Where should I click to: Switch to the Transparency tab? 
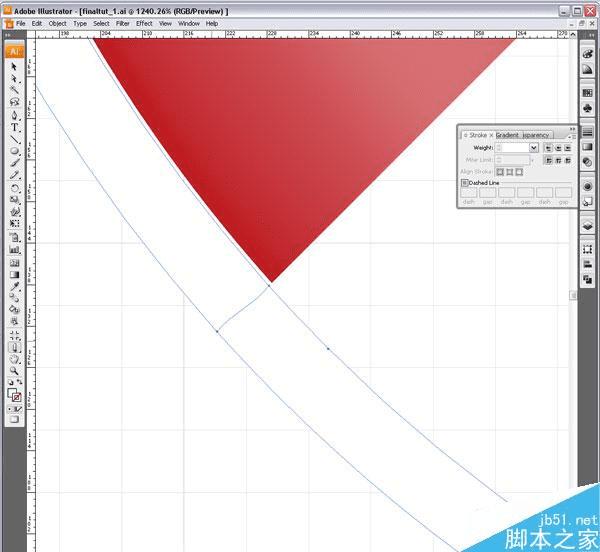click(x=535, y=135)
